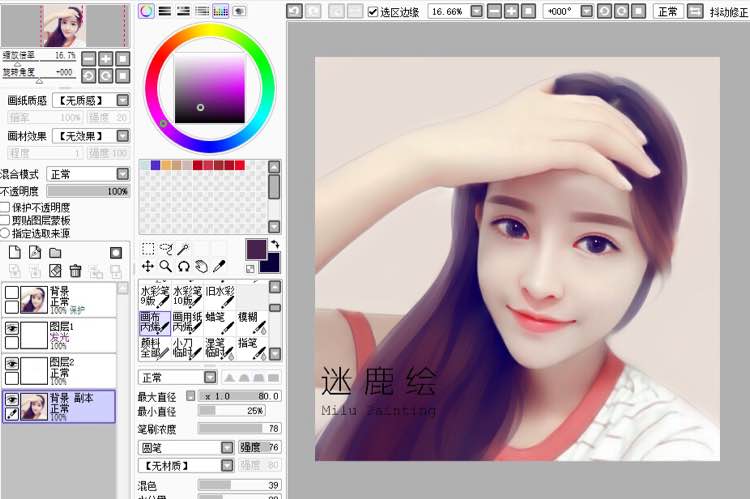
Task: Pick the eyedropper color picker tool
Action: 217,266
